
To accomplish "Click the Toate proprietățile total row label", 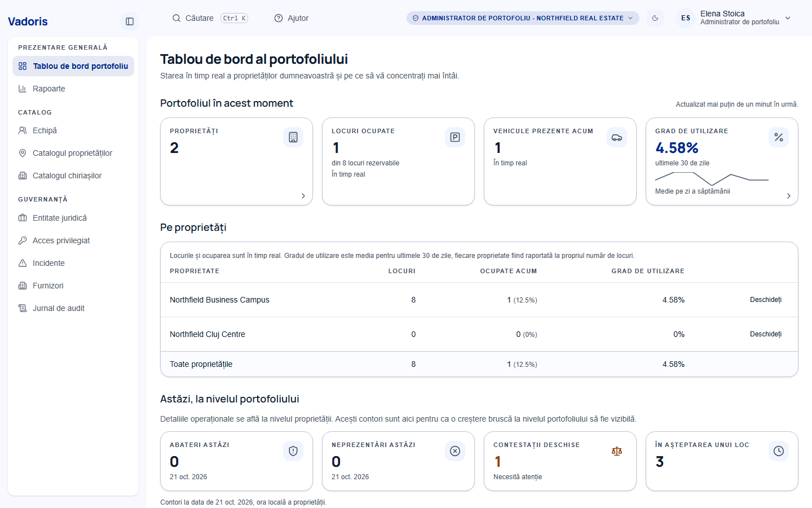I will [x=201, y=364].
